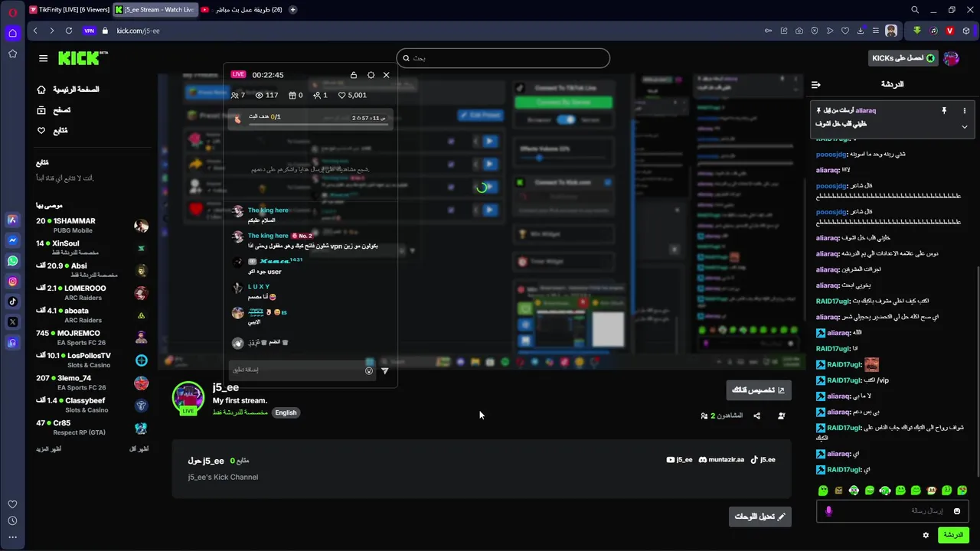Open Opera easy setup sliders icon
Image resolution: width=980 pixels, height=551 pixels.
point(876,31)
